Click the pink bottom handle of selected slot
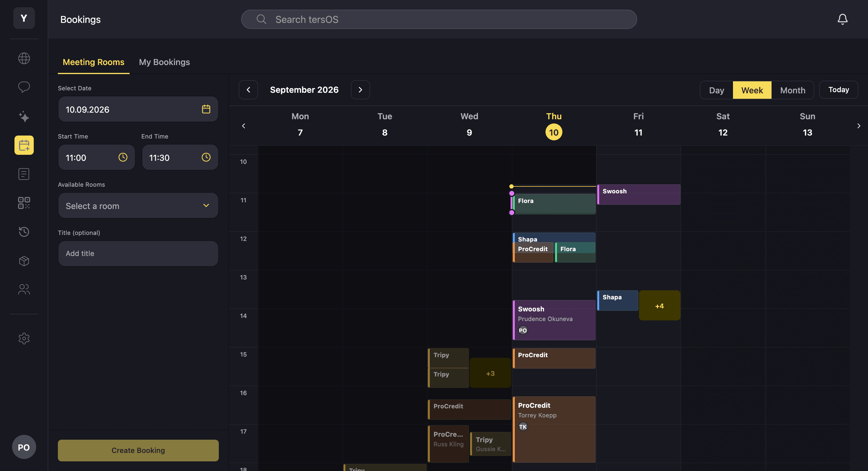This screenshot has width=868, height=471. [511, 212]
